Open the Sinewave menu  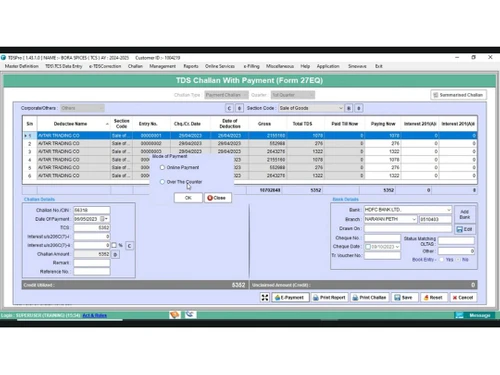pos(357,66)
